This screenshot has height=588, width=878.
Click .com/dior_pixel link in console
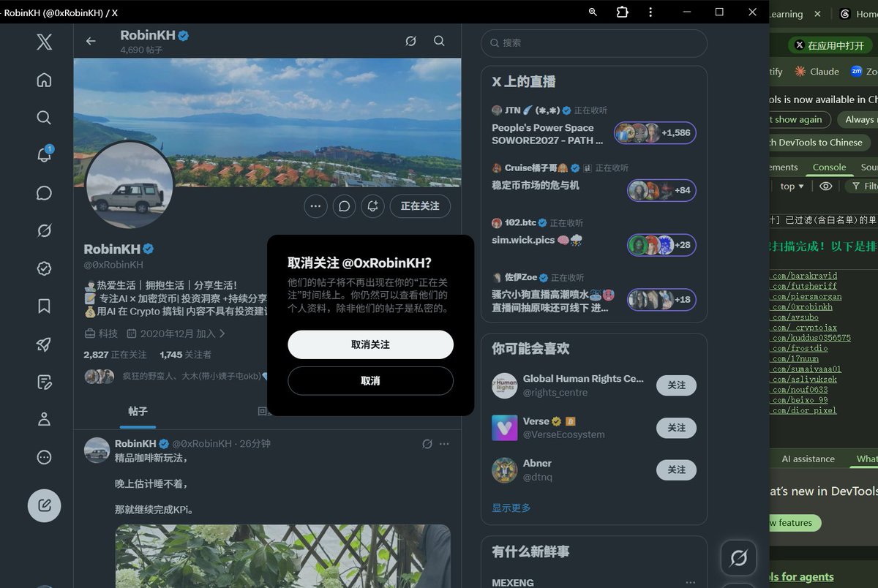(804, 410)
